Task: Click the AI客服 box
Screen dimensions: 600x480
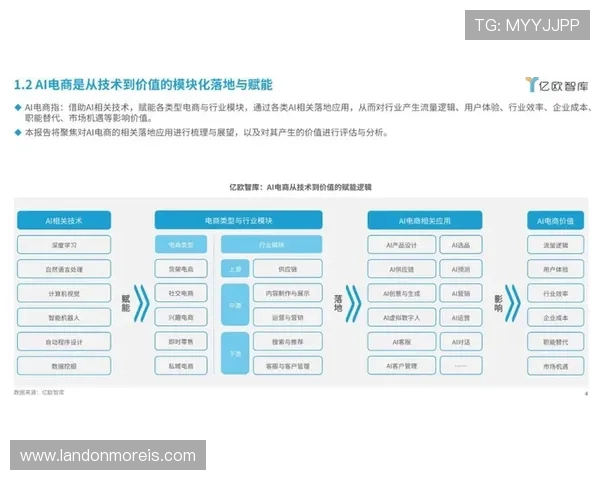Action: [x=401, y=342]
